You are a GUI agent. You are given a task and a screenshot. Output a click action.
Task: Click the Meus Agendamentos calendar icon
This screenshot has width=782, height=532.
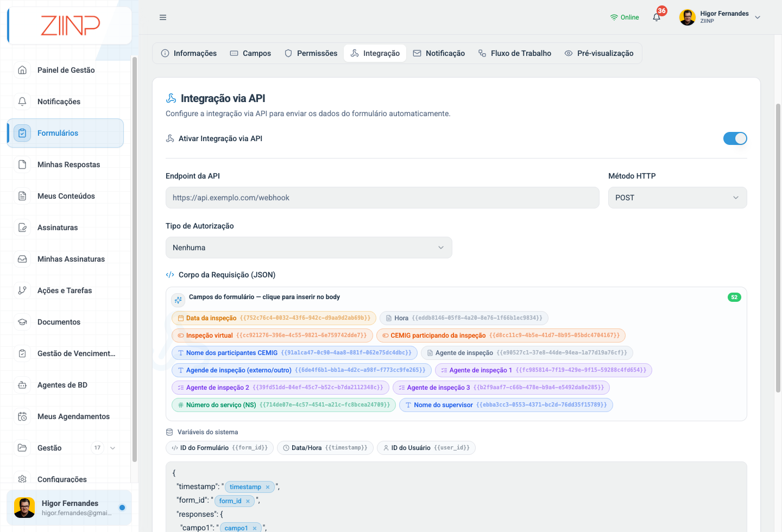(x=22, y=416)
